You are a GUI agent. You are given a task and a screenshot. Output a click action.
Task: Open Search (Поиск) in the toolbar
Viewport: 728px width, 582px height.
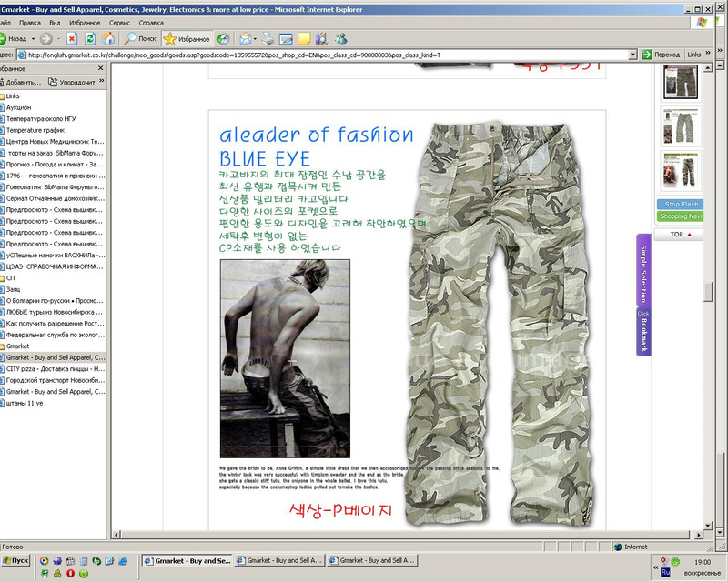tap(141, 38)
